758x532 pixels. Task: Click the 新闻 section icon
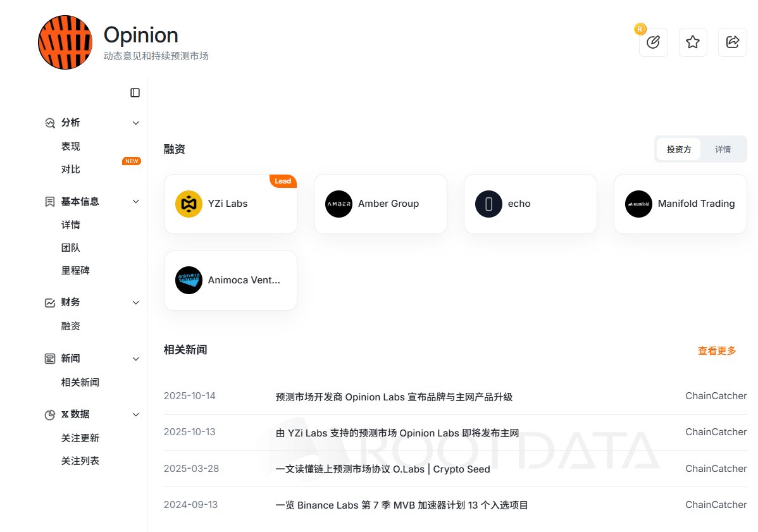50,359
